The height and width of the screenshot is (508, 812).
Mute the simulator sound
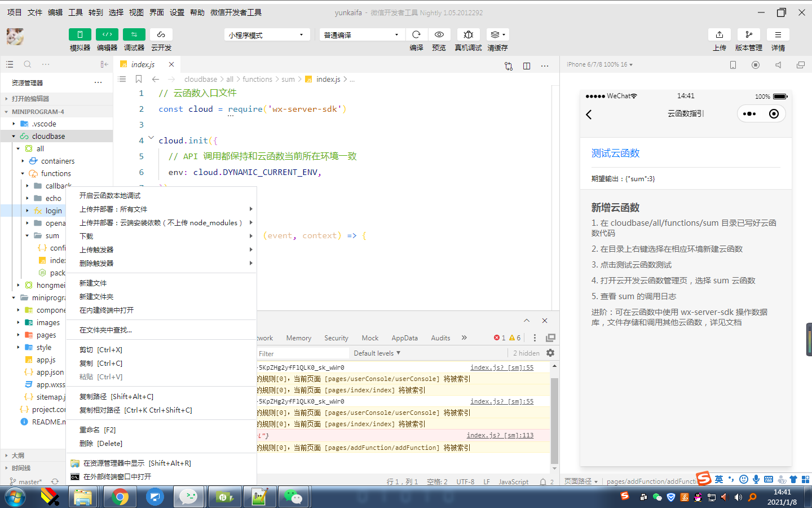778,65
